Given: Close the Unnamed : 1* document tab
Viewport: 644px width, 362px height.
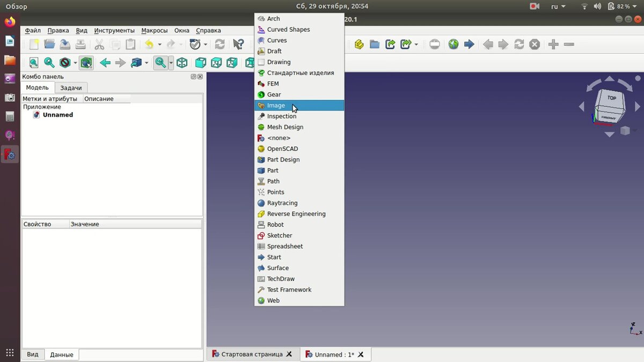Looking at the screenshot, I should (x=361, y=354).
